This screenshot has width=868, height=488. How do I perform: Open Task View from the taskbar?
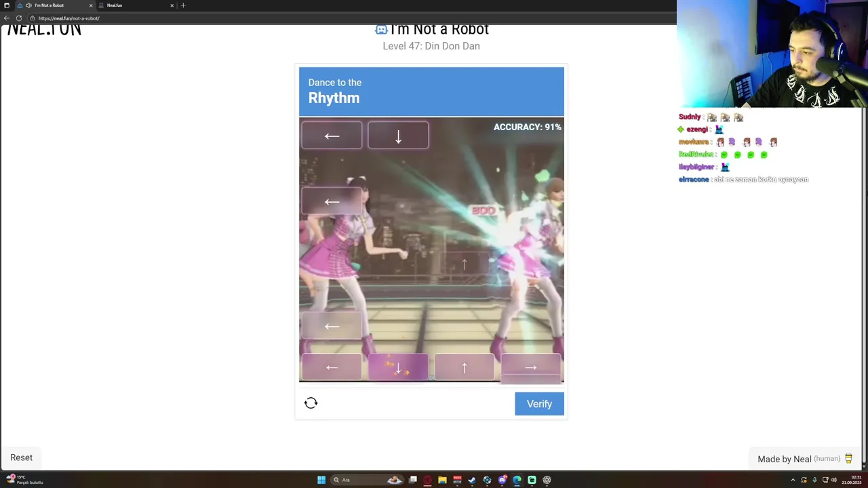(412, 480)
